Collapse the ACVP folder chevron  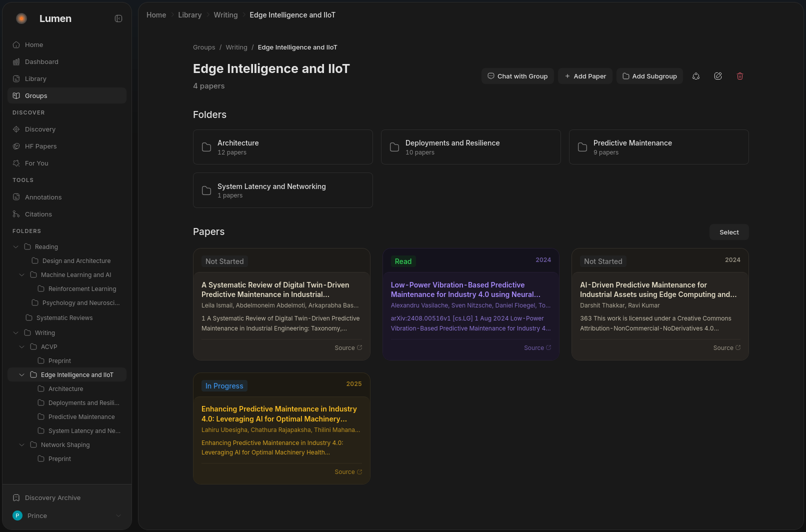tap(21, 347)
